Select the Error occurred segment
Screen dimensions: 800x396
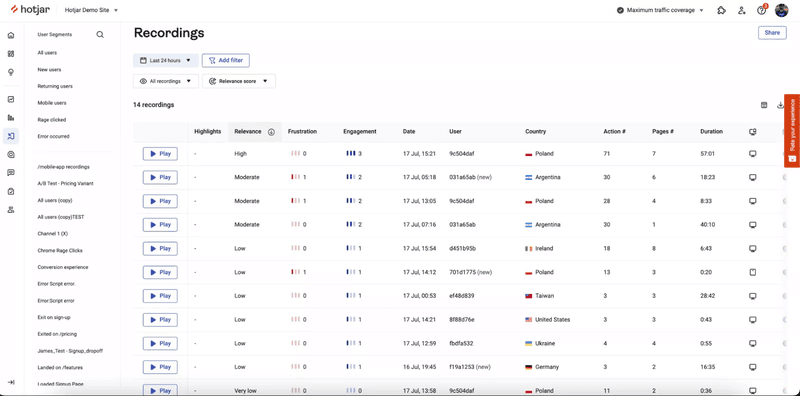pyautogui.click(x=54, y=136)
